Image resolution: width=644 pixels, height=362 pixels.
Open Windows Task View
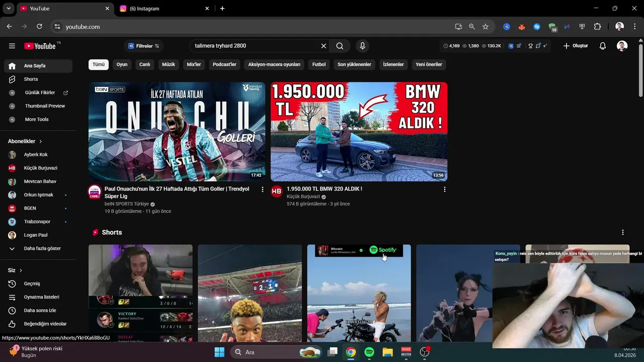coord(332,352)
